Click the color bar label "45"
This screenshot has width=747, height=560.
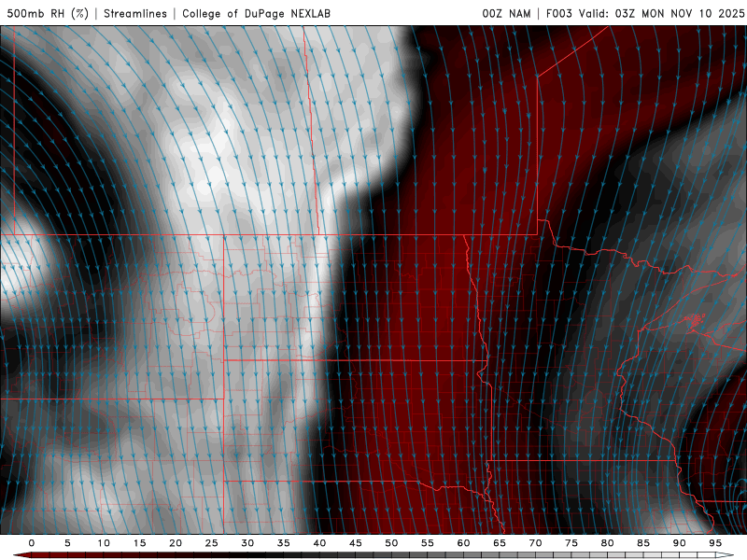356,543
